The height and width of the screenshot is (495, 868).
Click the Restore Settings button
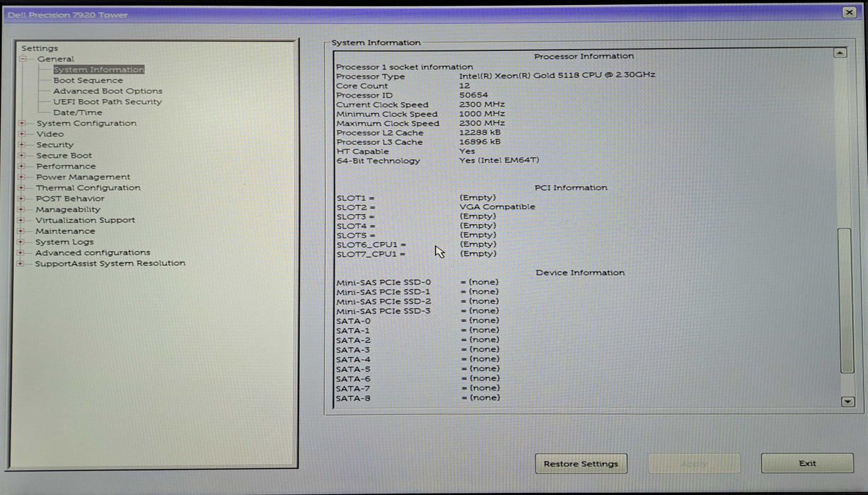coord(581,463)
